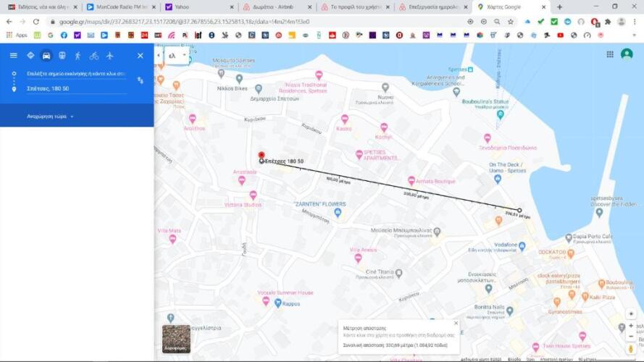Viewport: 644px width, 362px height.
Task: Open the Google Maps hamburger menu
Action: (13, 56)
